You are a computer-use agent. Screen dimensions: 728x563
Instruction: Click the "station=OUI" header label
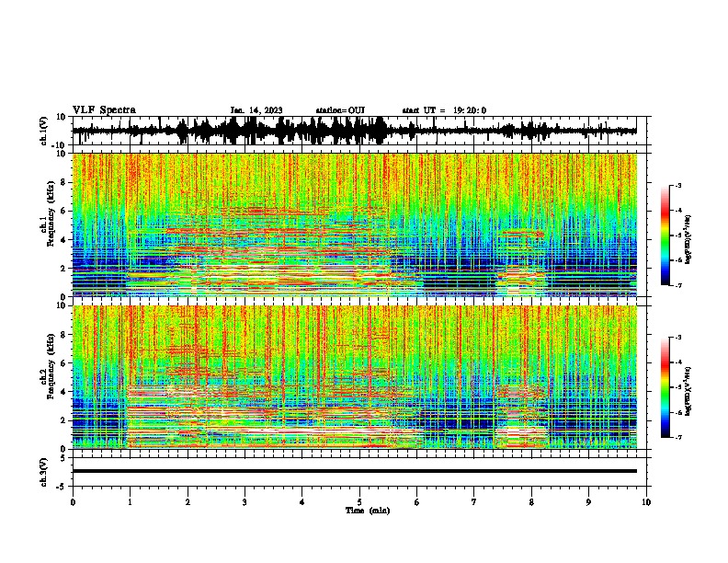click(340, 110)
